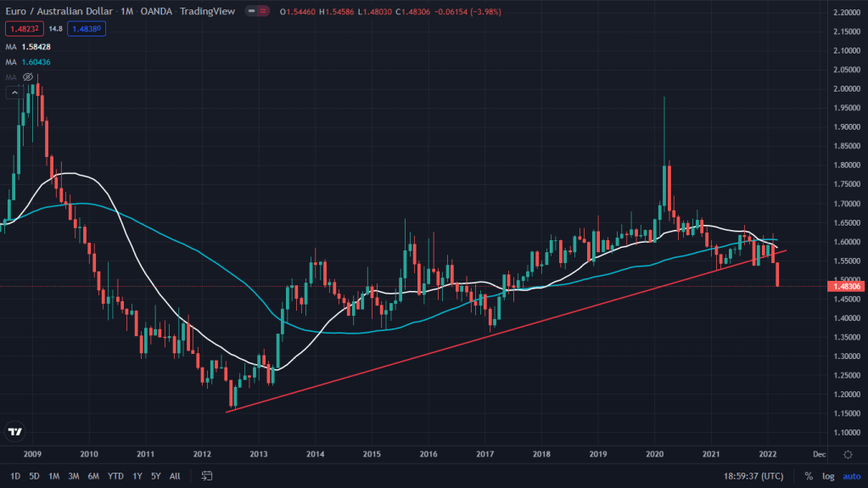Toggle auto scale mode
Screen dimensions: 868x488
coord(850,476)
